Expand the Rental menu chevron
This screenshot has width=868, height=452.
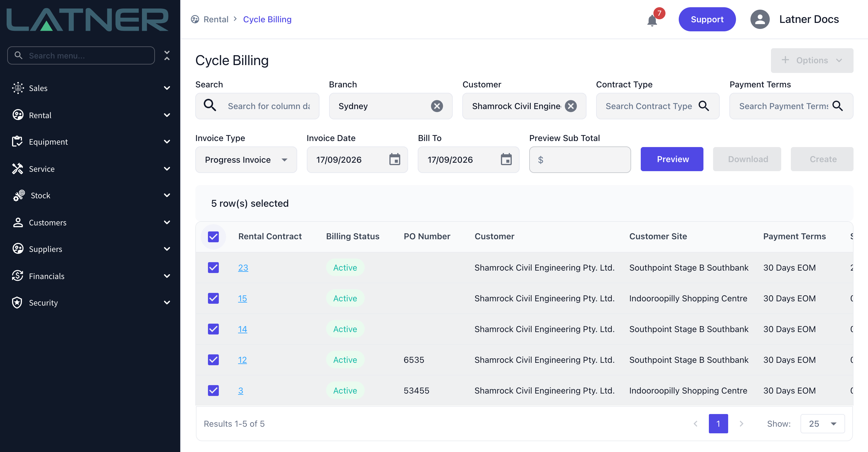[x=167, y=115]
